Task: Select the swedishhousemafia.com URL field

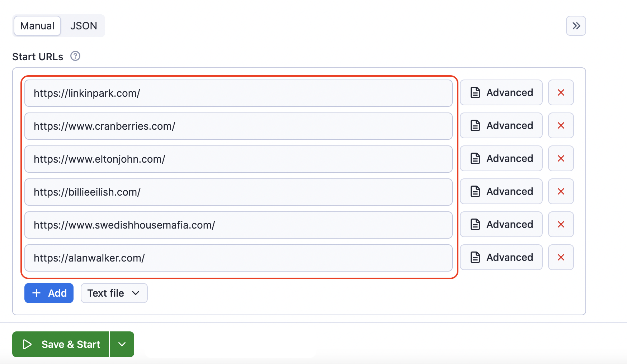Action: [238, 225]
